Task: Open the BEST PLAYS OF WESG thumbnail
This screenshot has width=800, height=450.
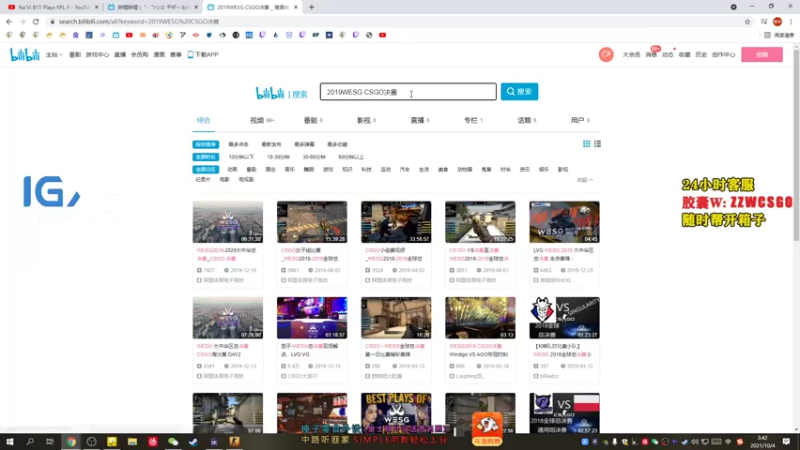Action: coord(396,413)
